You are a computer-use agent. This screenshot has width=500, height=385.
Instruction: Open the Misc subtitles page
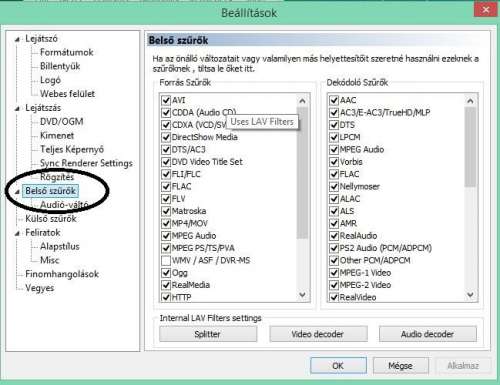point(50,260)
